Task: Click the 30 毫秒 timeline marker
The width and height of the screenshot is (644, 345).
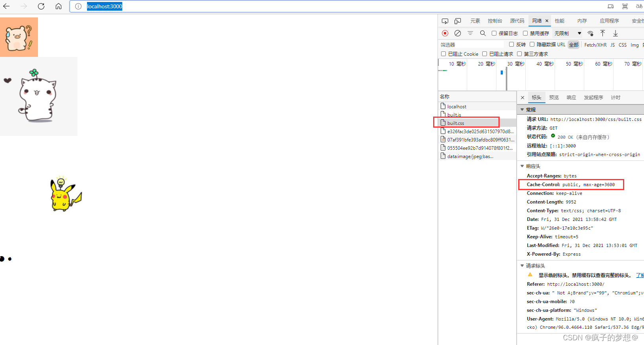Action: click(516, 64)
